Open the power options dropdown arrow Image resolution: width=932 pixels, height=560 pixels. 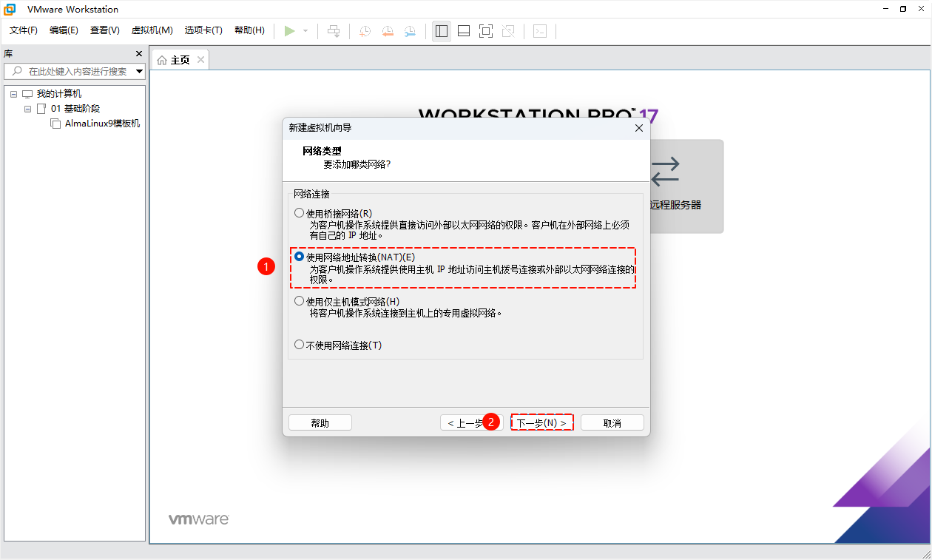[305, 31]
